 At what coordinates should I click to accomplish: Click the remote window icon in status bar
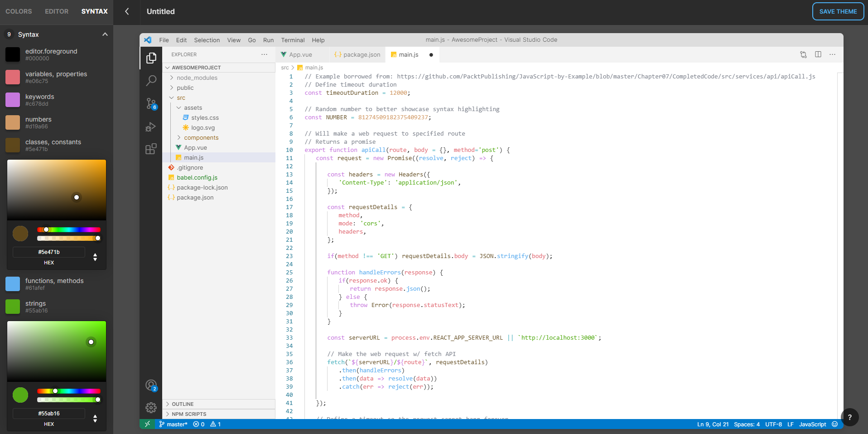[147, 424]
